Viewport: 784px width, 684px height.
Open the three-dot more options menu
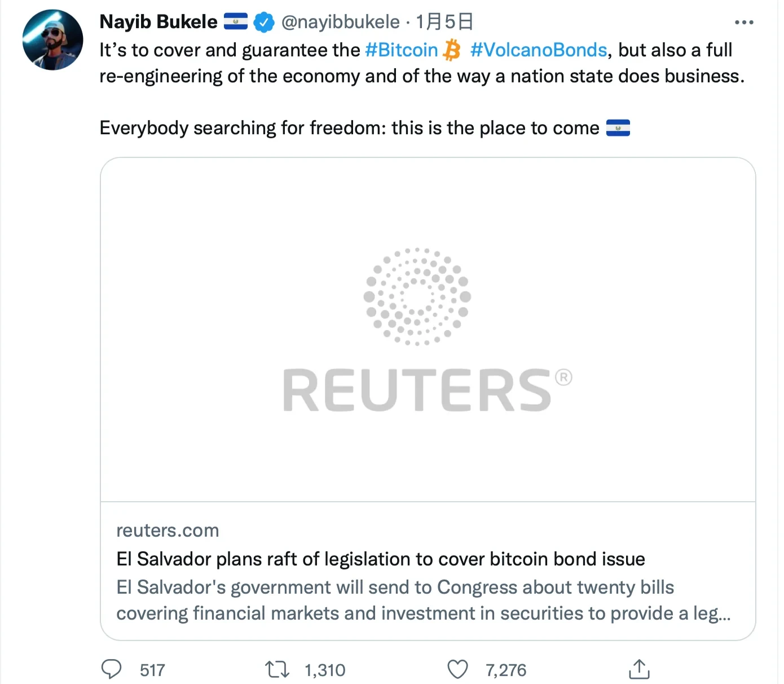pos(744,23)
